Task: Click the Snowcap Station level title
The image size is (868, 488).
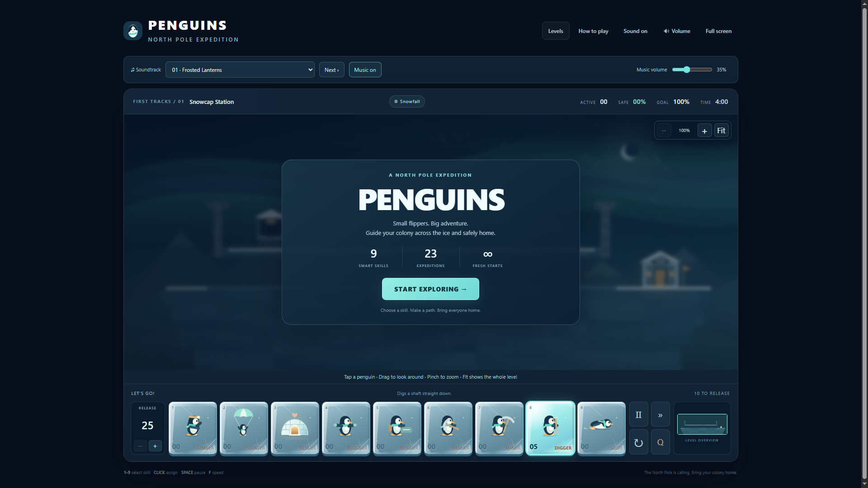Action: tap(212, 102)
